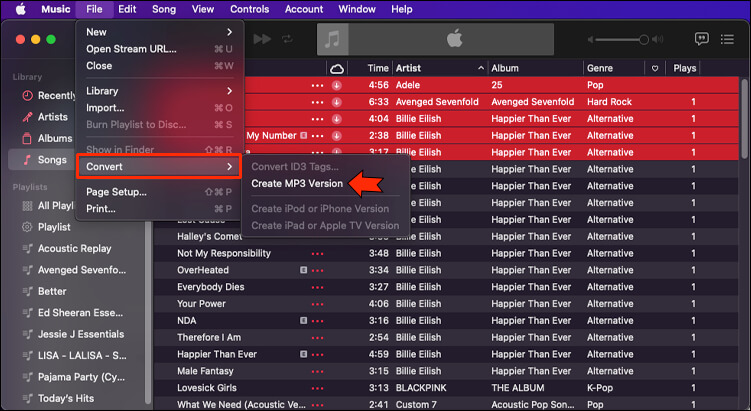This screenshot has height=411, width=751.
Task: Select Create MP3 Version
Action: pos(297,184)
